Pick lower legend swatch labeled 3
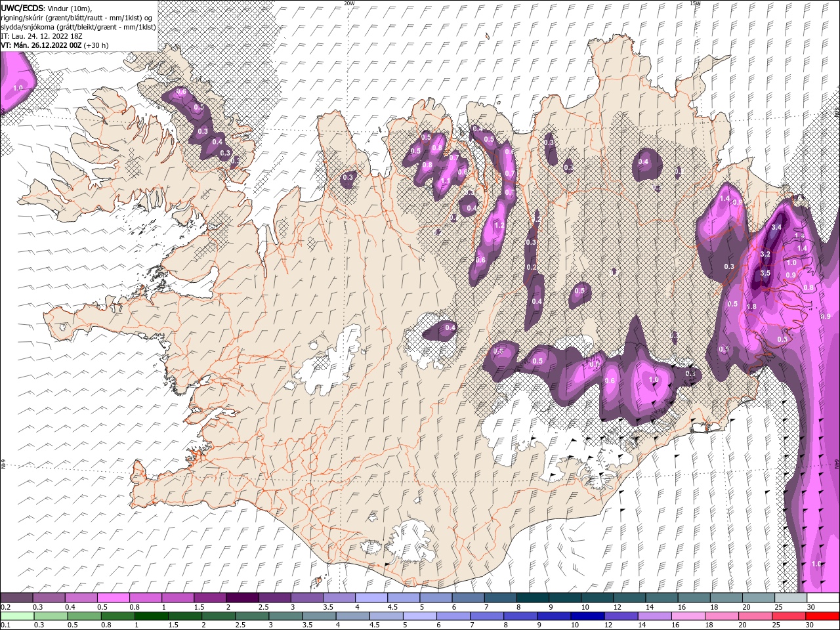 tap(285, 616)
